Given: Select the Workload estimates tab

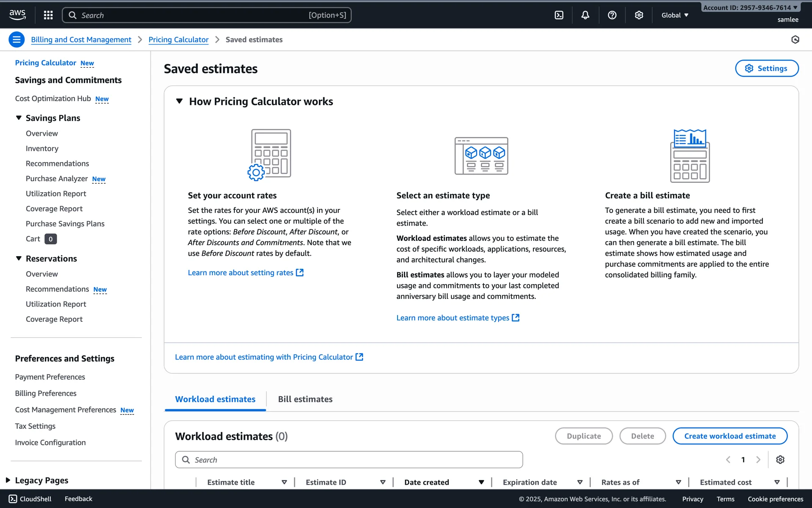Looking at the screenshot, I should [215, 399].
